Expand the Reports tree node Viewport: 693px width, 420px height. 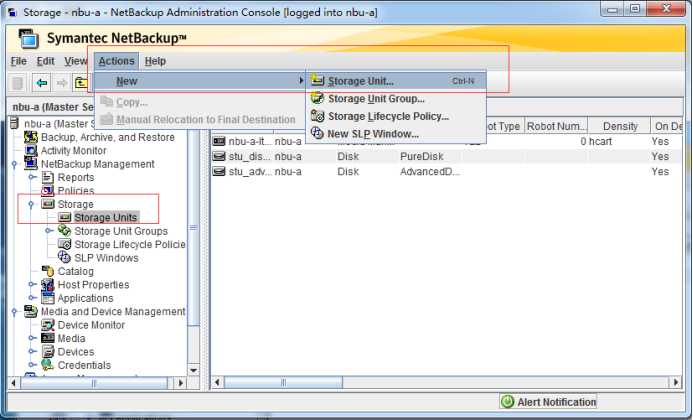pos(31,177)
